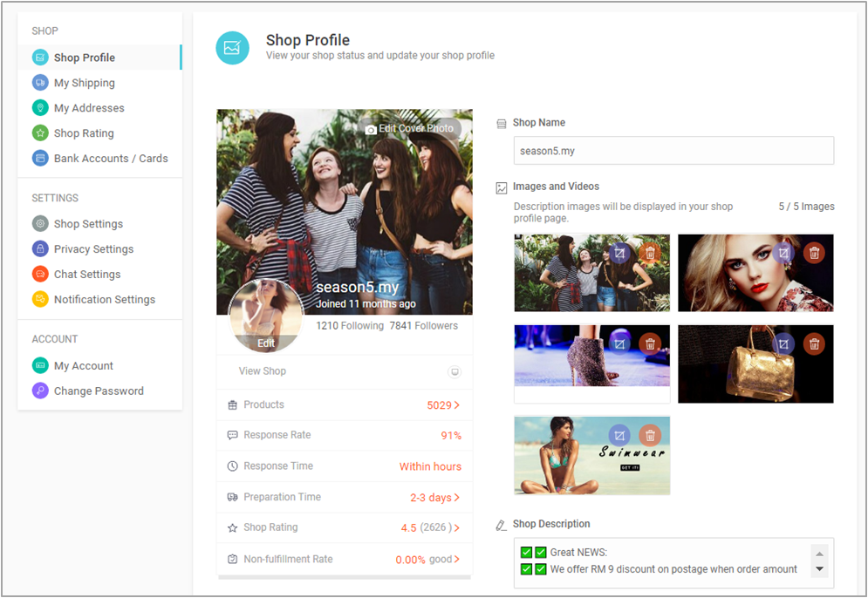Open My Shipping menu item
The width and height of the screenshot is (868, 598).
tap(84, 83)
